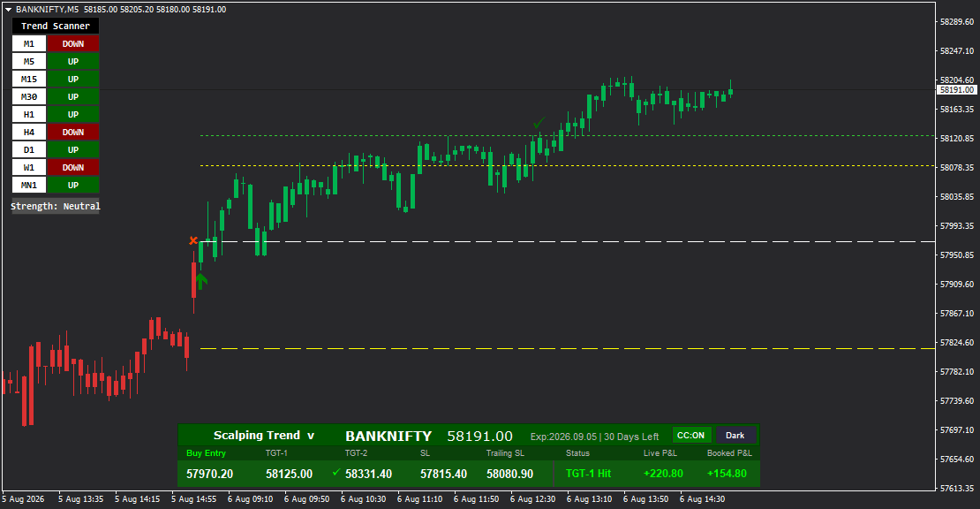980x509 pixels.
Task: Click the current price tag 58191.00 on axis
Action: point(956,90)
